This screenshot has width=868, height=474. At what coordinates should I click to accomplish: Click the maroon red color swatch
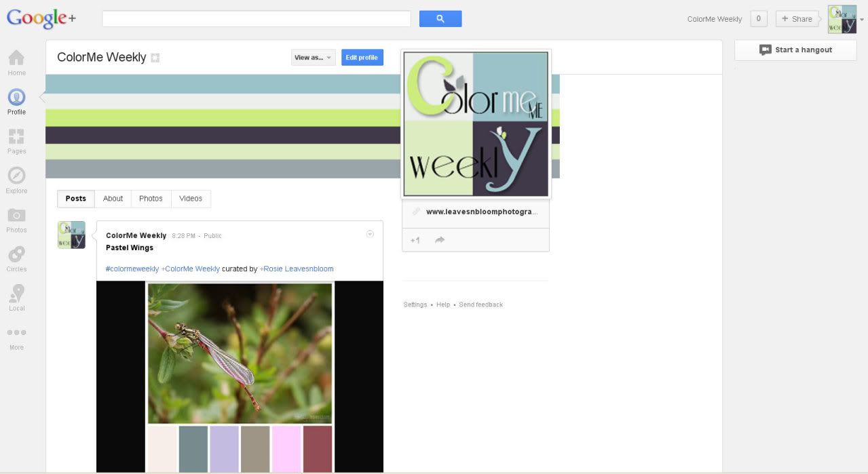(318, 450)
